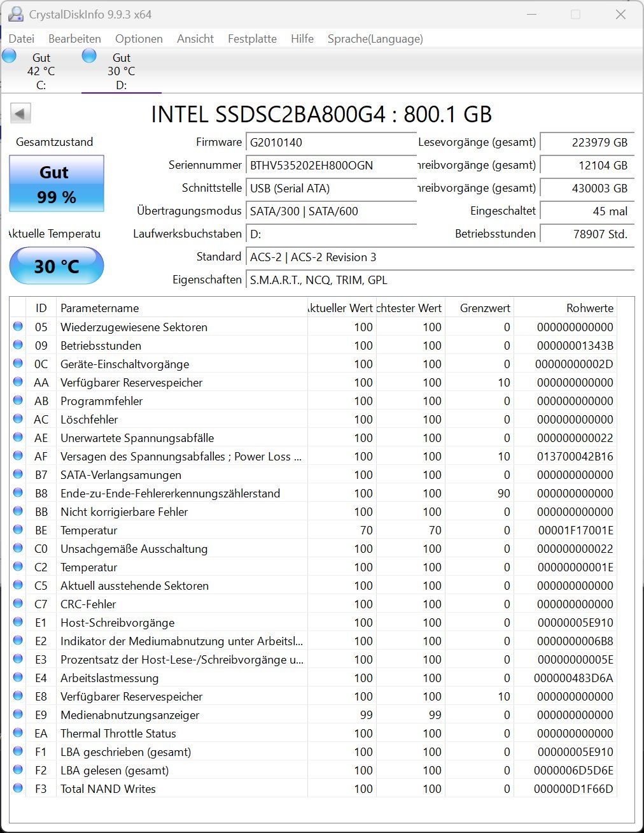Click raw value 013700042B16
This screenshot has width=644, height=833.
click(575, 457)
